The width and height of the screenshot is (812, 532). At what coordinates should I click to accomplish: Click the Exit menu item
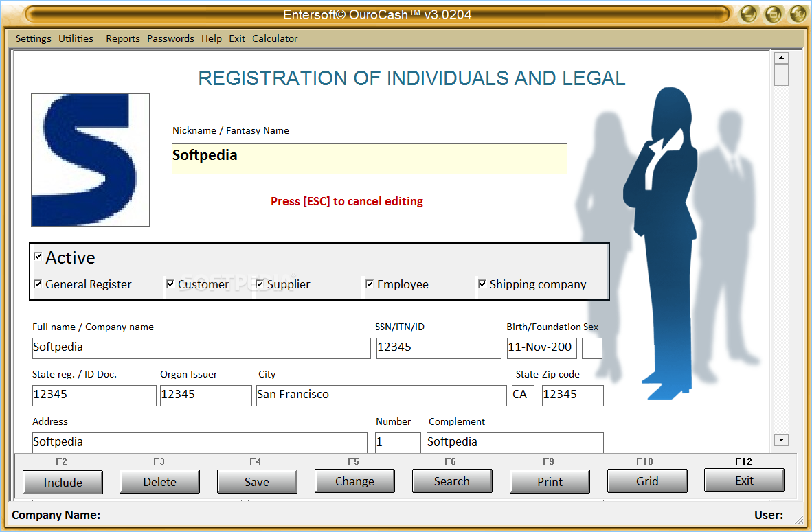point(236,38)
